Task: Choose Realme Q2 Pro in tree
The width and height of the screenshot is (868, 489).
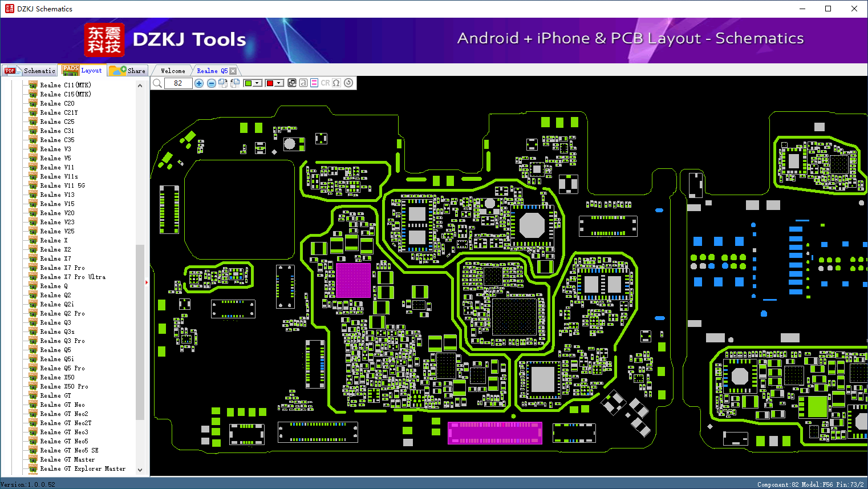Action: click(x=62, y=313)
